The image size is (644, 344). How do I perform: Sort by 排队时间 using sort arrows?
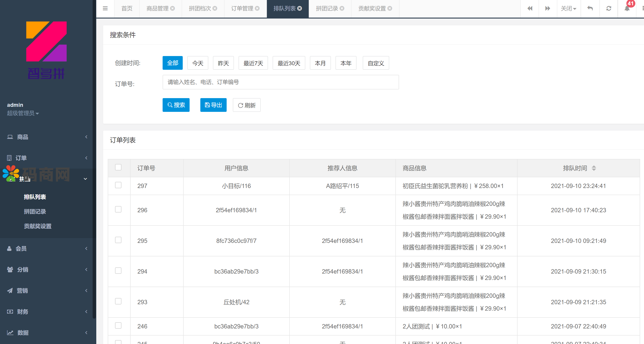[594, 168]
